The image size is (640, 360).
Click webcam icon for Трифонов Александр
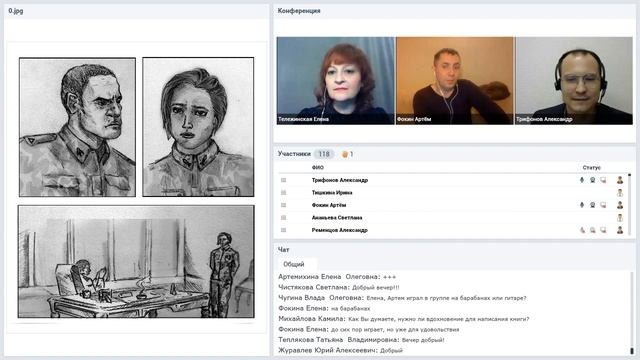click(x=592, y=180)
